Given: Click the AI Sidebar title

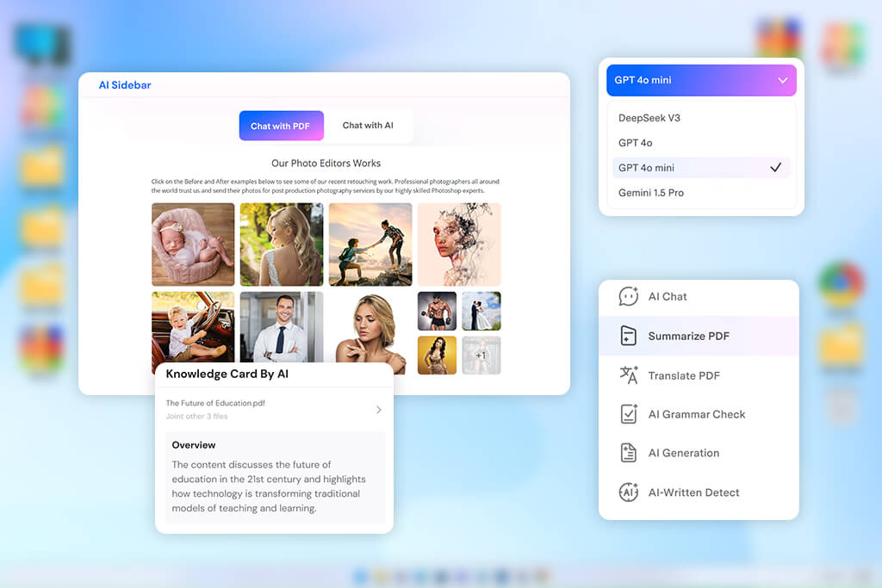Looking at the screenshot, I should click(x=125, y=85).
